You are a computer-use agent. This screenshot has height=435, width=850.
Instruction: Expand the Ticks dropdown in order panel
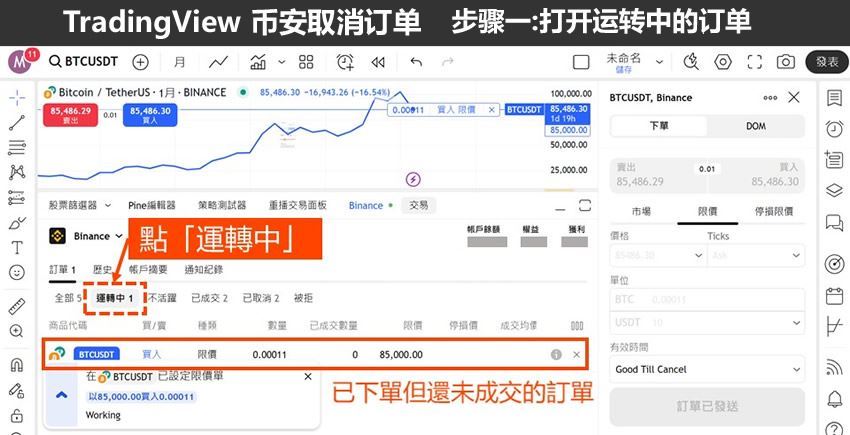point(755,255)
